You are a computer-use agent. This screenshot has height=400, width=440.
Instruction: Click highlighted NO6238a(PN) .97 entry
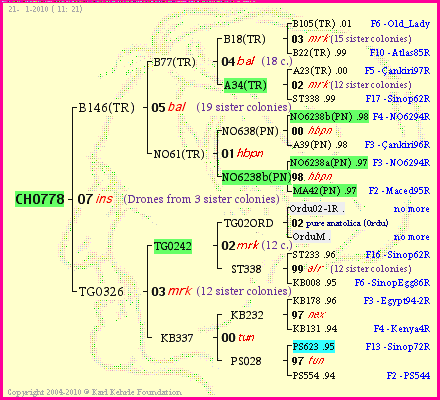coord(328,163)
